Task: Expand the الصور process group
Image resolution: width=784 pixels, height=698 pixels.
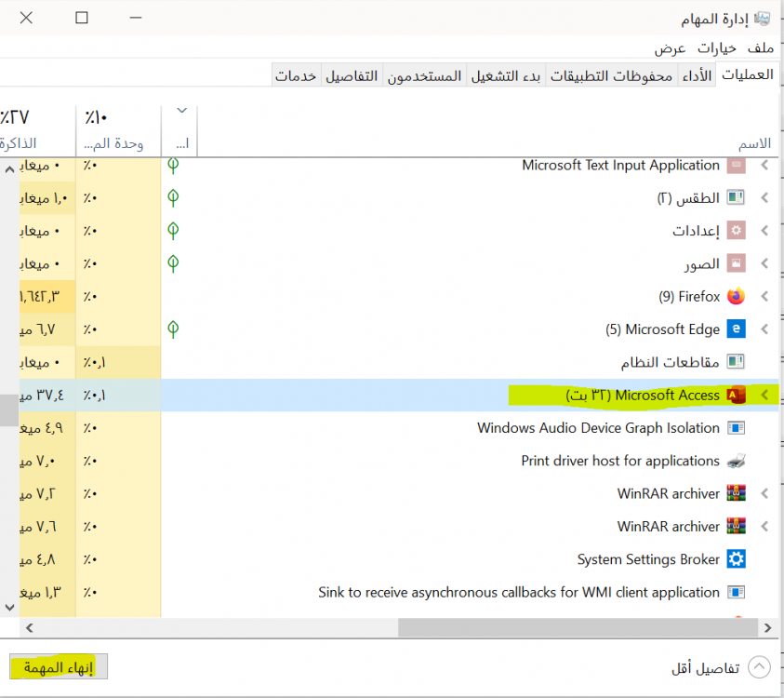Action: tap(764, 263)
